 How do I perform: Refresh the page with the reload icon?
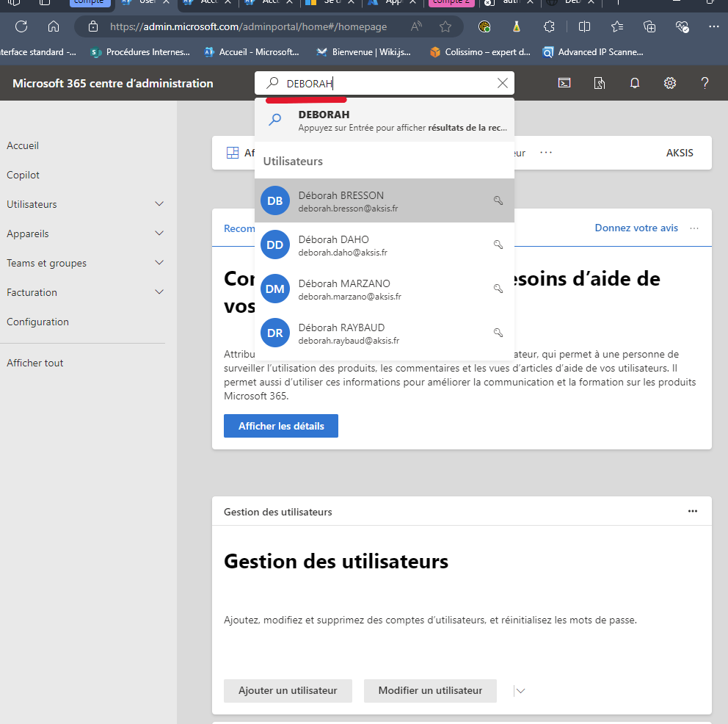click(x=21, y=26)
